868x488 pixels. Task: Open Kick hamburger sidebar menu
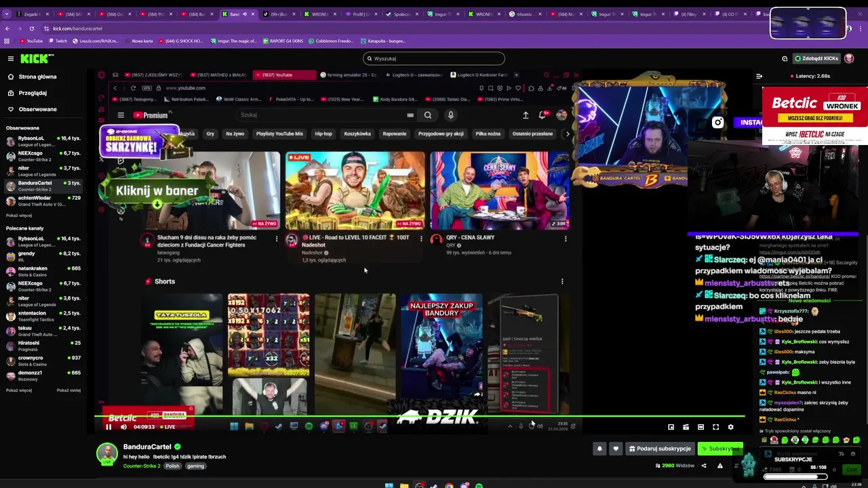tap(11, 59)
